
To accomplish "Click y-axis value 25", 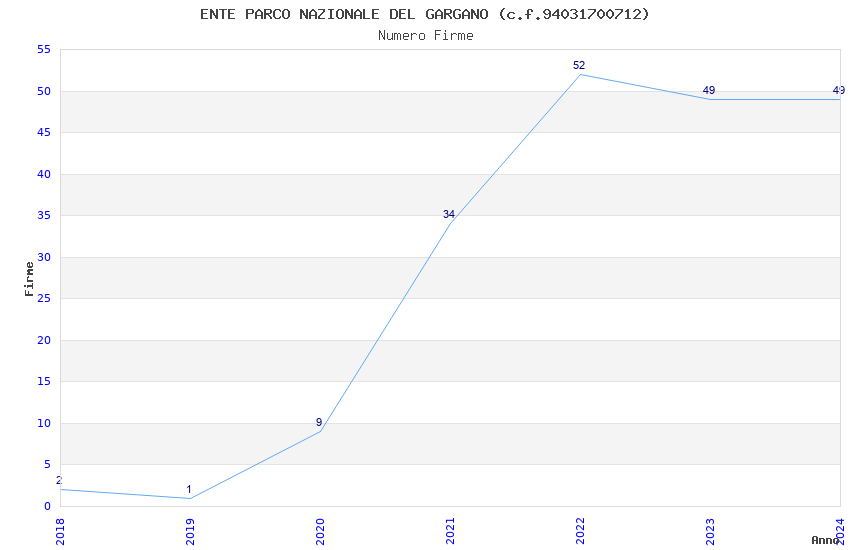I will tap(44, 299).
